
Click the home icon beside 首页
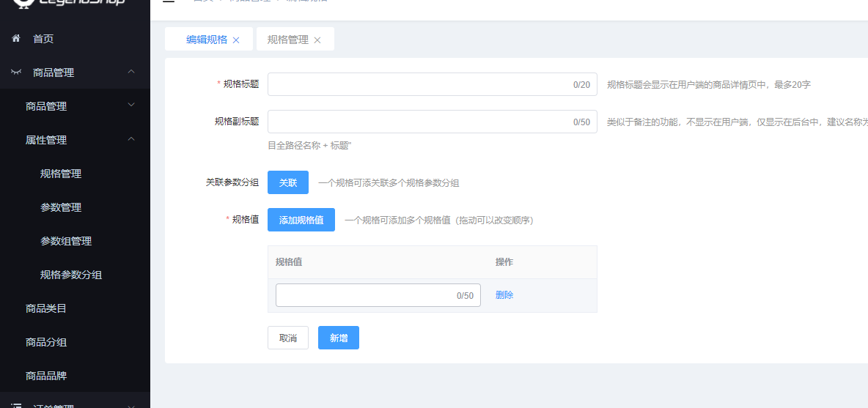pyautogui.click(x=16, y=38)
